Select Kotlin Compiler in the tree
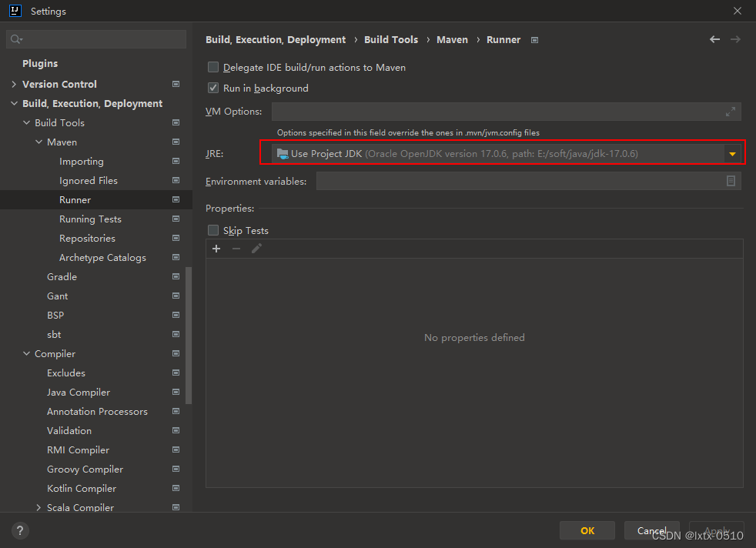This screenshot has height=548, width=756. point(82,489)
